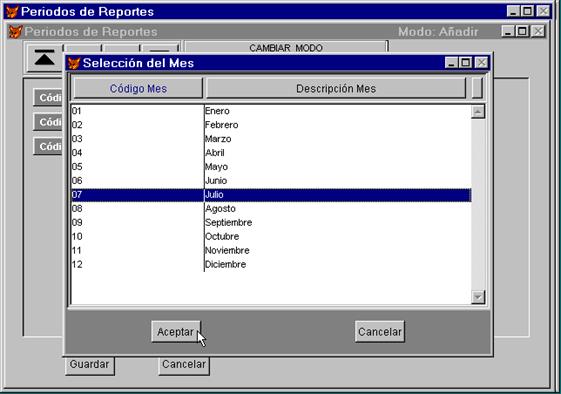Click the month list vertical scrollbar track

pos(478,204)
